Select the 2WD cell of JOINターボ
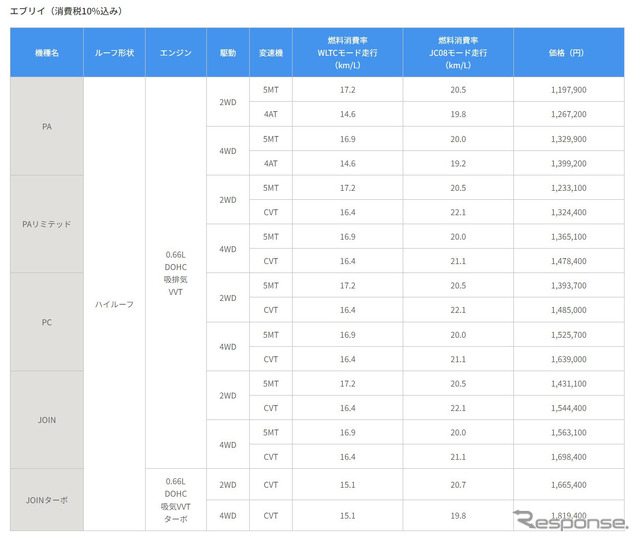This screenshot has width=640, height=542. coord(228,485)
